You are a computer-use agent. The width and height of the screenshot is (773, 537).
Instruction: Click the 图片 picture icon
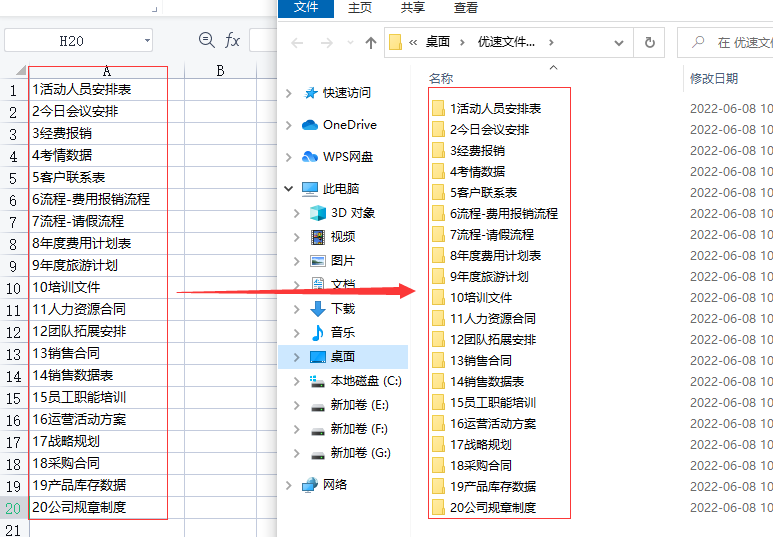[x=318, y=261]
